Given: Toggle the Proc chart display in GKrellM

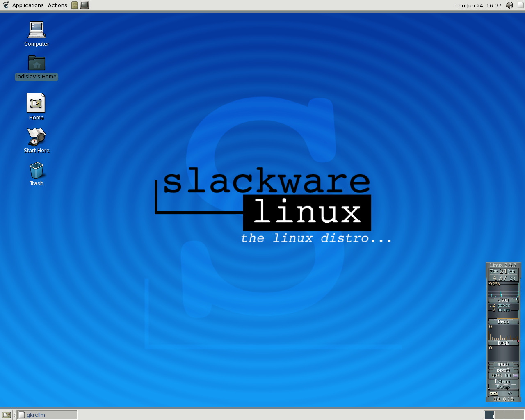Looking at the screenshot, I should pos(503,321).
